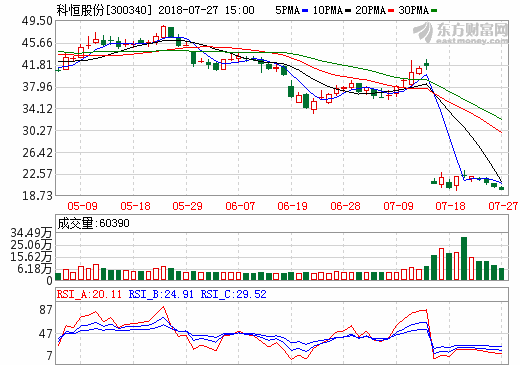Screen dimensions: 520x365
Task: Click the 05-18 date label
Action: click(135, 206)
